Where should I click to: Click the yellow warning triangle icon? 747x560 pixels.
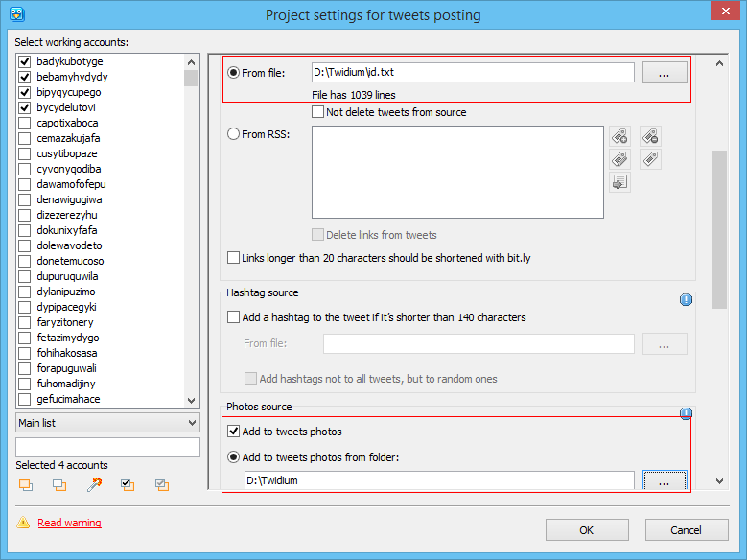coord(23,523)
